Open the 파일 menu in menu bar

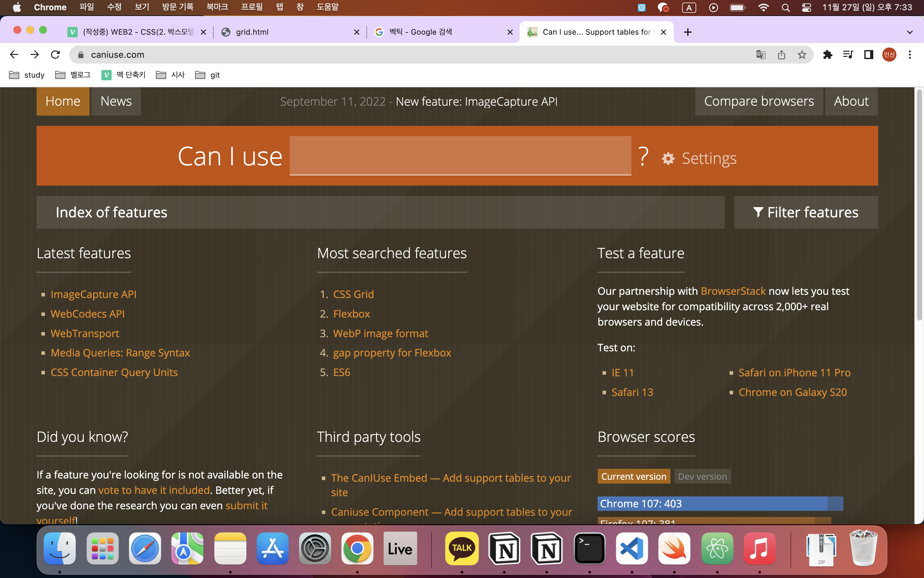pyautogui.click(x=86, y=7)
